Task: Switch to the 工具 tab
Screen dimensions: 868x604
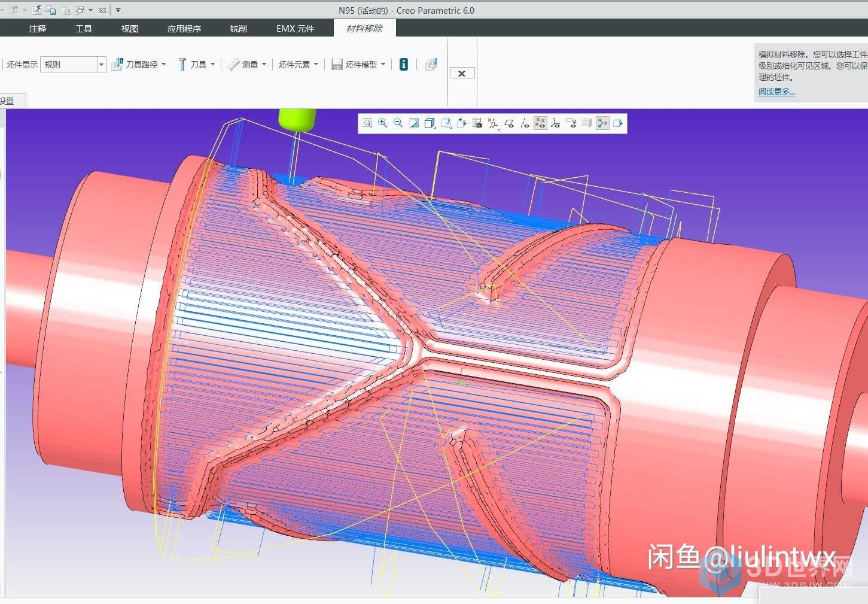Action: 84,28
